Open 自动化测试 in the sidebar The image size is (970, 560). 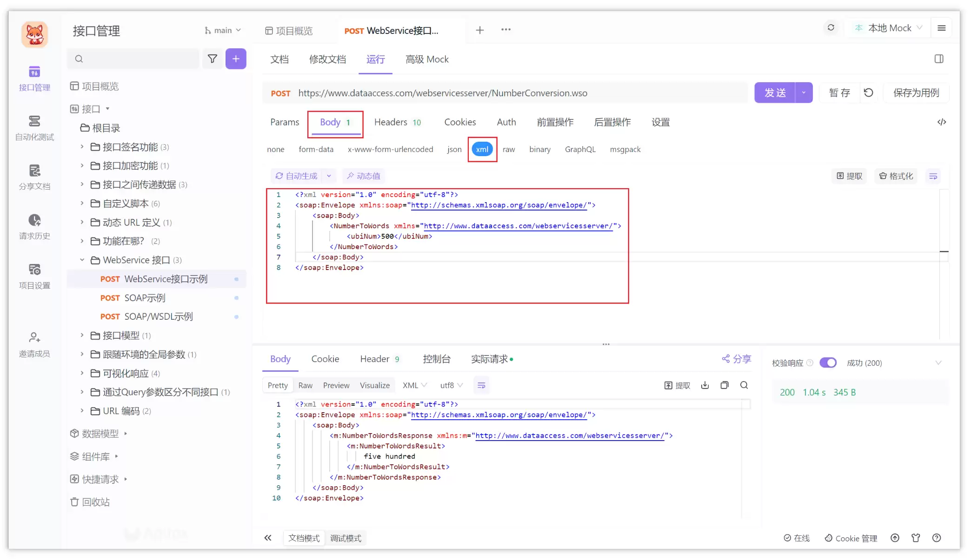(x=34, y=128)
